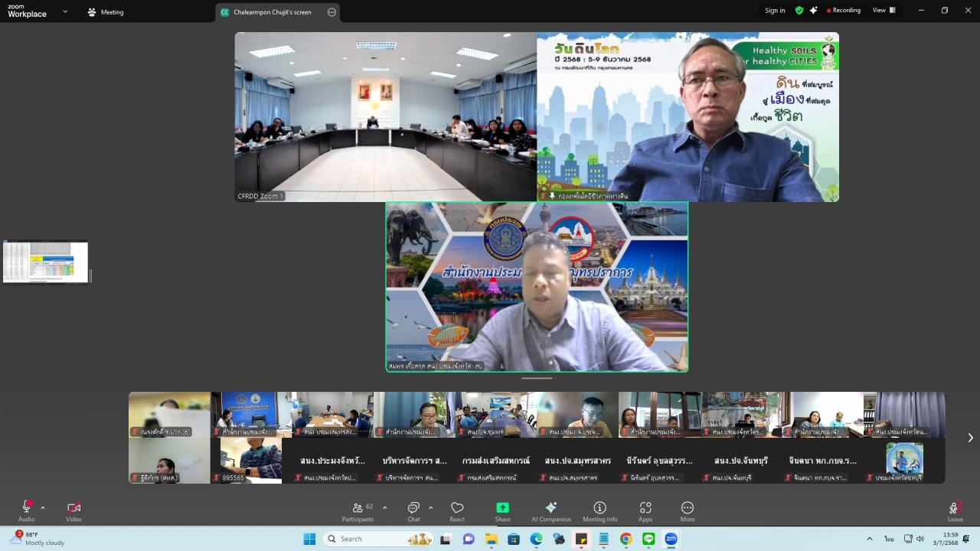The image size is (980, 551).
Task: Click the React heart icon
Action: (457, 510)
